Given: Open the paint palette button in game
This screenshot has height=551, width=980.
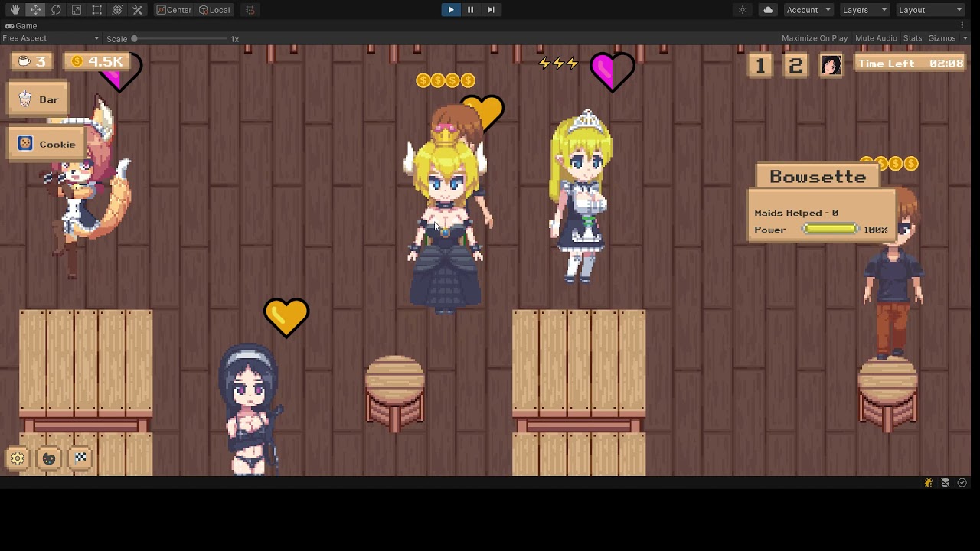Looking at the screenshot, I should [49, 458].
